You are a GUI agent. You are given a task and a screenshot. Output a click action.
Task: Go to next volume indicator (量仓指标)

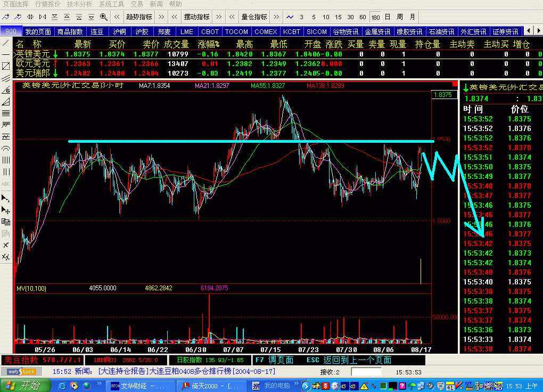tap(276, 17)
